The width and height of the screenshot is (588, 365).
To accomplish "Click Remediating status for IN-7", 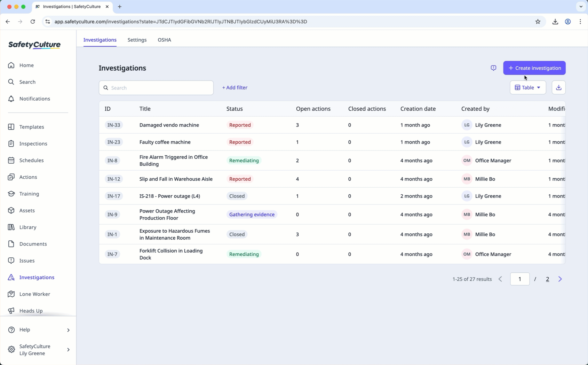I will [244, 254].
